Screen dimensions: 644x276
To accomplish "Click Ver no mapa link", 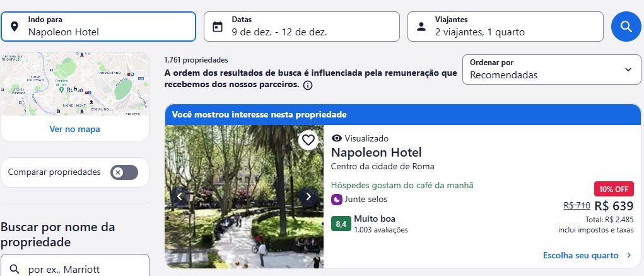I will click(x=75, y=129).
